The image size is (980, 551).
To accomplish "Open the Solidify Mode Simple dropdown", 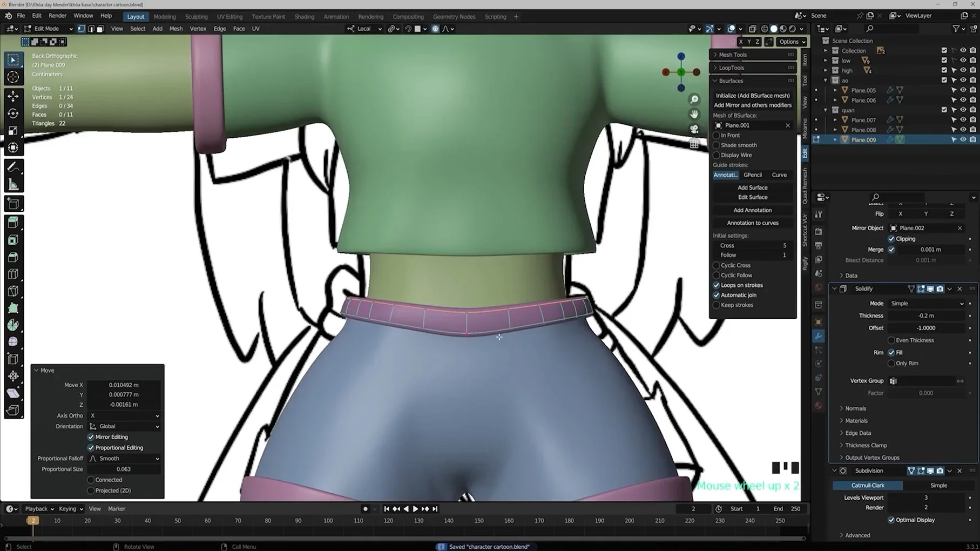I will (x=927, y=303).
